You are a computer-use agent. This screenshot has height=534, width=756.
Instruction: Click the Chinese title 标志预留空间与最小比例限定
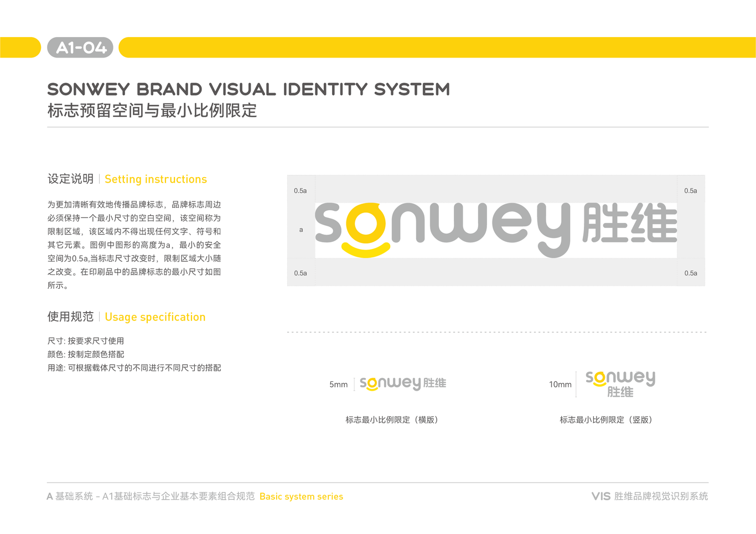click(152, 111)
